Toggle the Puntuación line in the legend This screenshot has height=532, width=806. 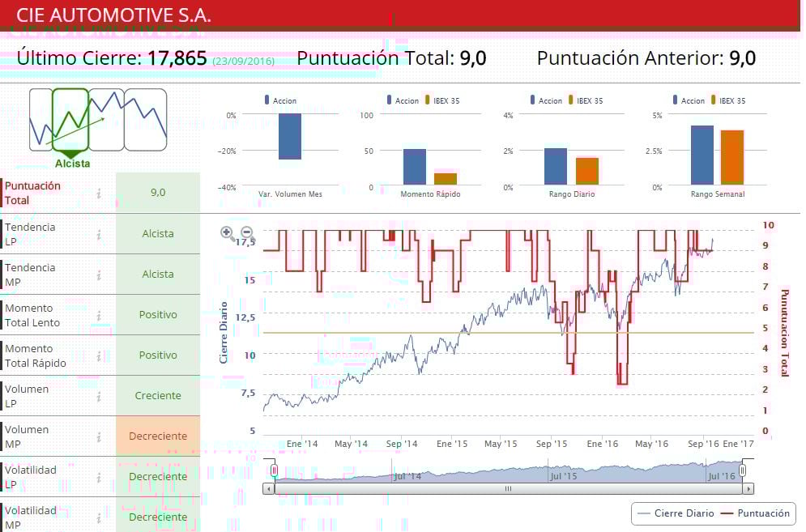tap(755, 513)
